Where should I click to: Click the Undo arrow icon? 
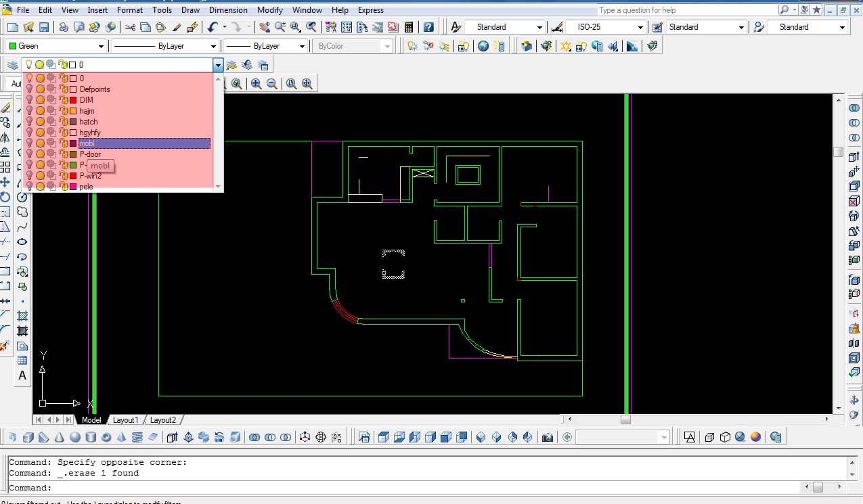pyautogui.click(x=213, y=27)
